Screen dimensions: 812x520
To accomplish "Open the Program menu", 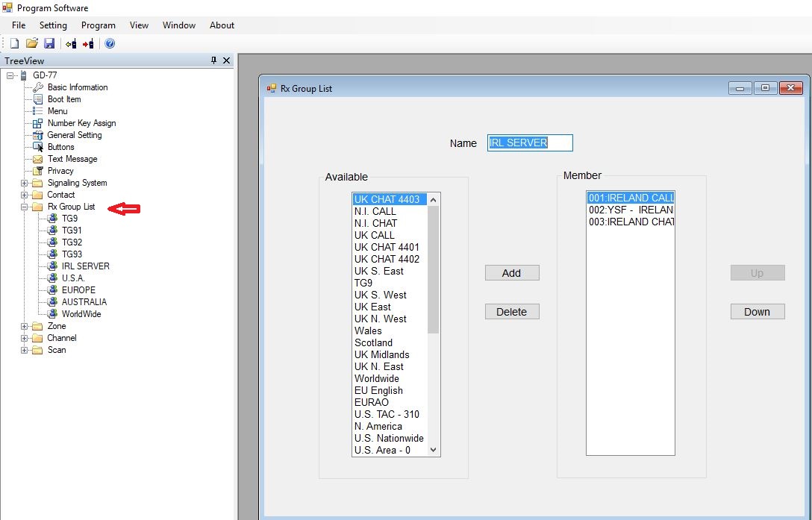I will coord(99,25).
